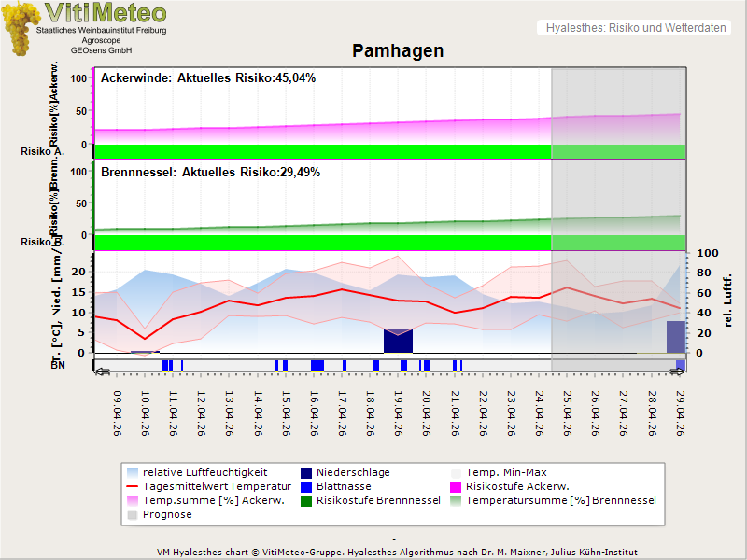Click the Ackerwinde Aktuelles Risiko heading
Screen dimensions: 747x560
tap(208, 78)
